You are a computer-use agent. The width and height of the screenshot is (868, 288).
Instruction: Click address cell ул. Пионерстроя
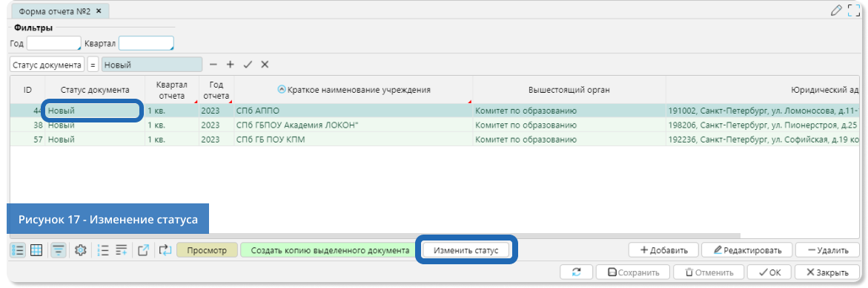click(763, 125)
